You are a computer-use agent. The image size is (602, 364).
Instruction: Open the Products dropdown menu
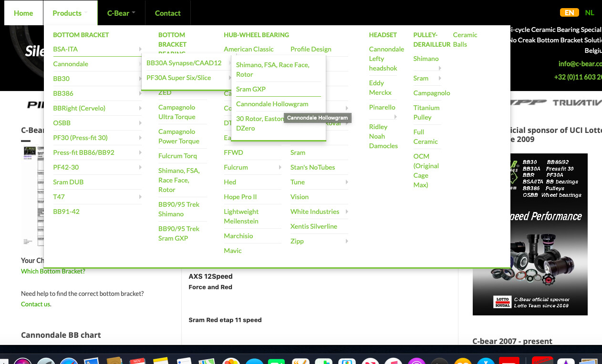pos(70,13)
